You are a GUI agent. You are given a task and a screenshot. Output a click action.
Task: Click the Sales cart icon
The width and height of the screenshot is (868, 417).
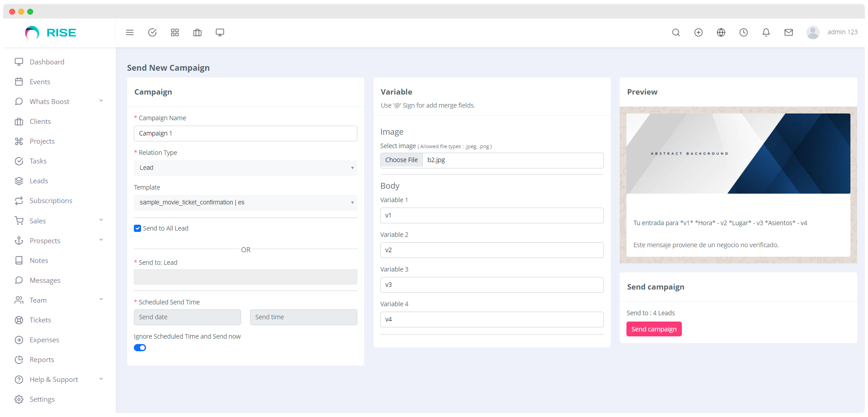tap(19, 221)
